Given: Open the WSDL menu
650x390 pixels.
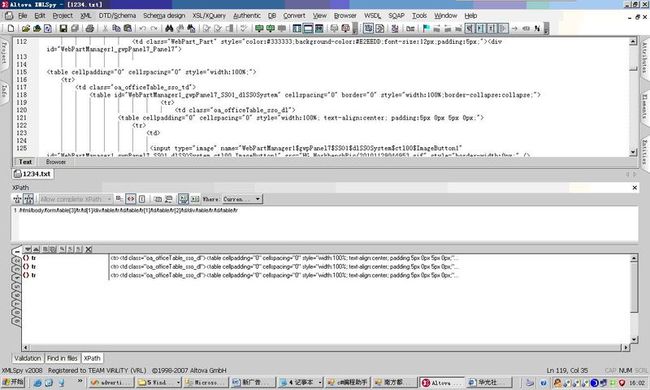Looking at the screenshot, I should pyautogui.click(x=372, y=16).
